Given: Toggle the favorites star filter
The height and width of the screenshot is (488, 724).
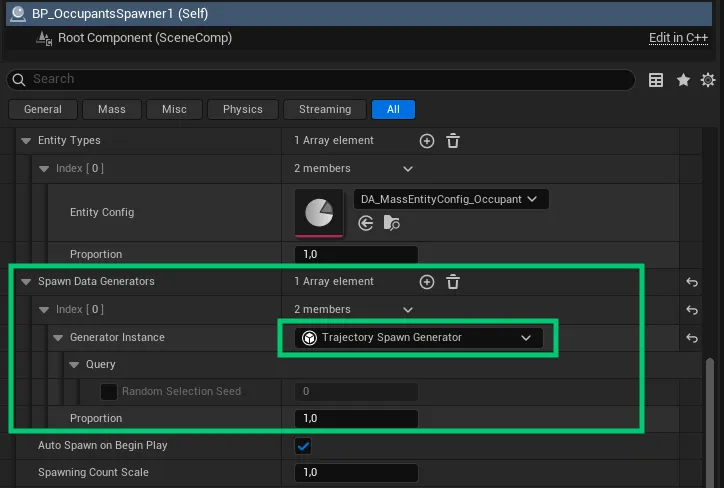Looking at the screenshot, I should pos(683,80).
